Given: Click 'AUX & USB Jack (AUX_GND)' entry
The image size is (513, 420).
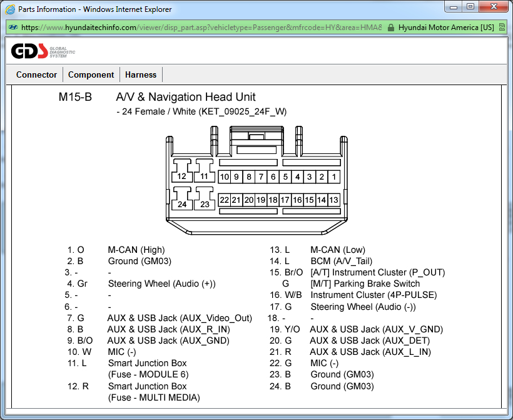Looking at the screenshot, I should 168,341.
